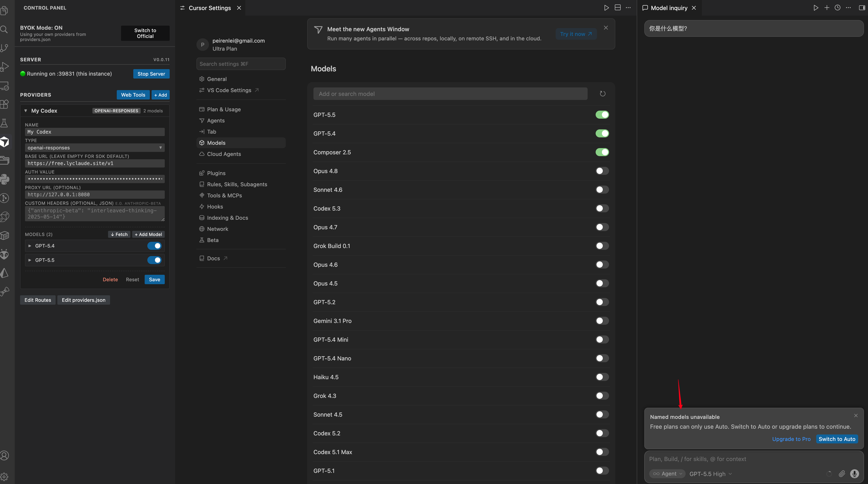The image size is (868, 484).
Task: Open the Agent mode dropdown
Action: (x=667, y=474)
